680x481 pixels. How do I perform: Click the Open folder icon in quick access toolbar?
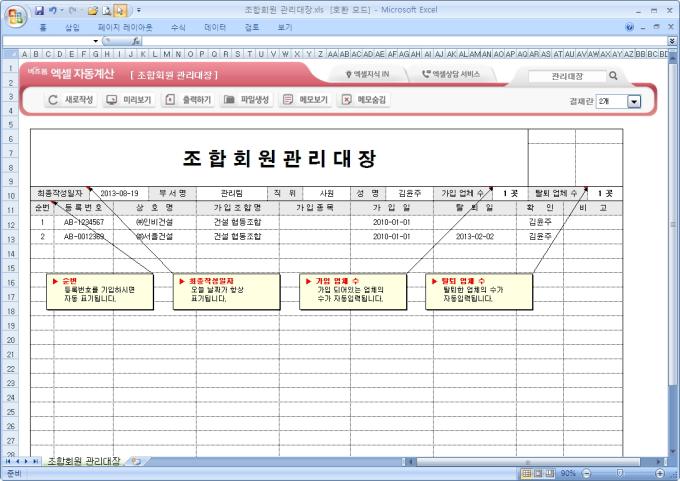pyautogui.click(x=92, y=10)
